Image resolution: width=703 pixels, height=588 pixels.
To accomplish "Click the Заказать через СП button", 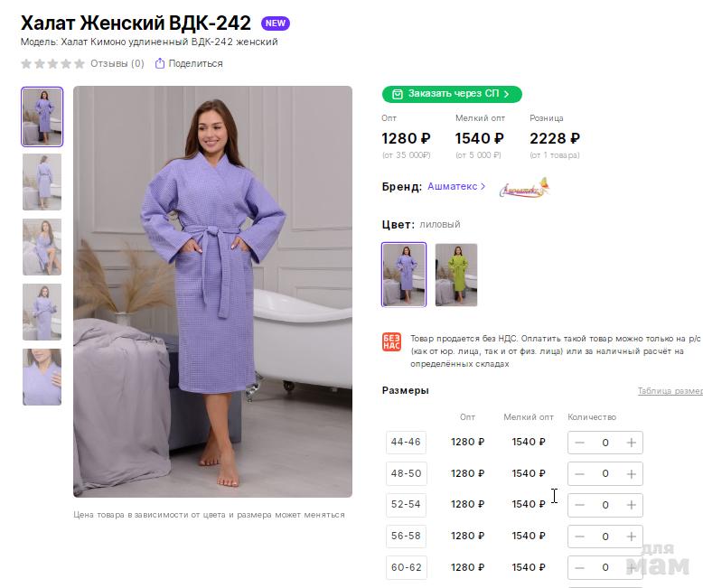I will click(452, 94).
